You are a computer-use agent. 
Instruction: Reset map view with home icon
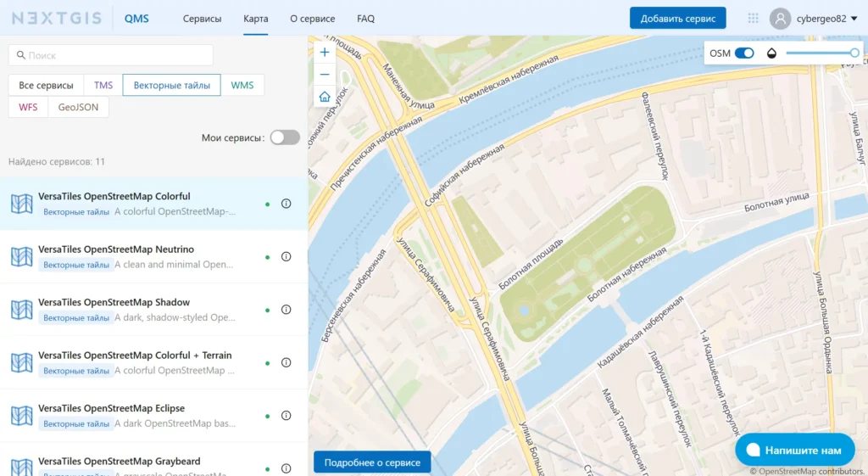(325, 97)
